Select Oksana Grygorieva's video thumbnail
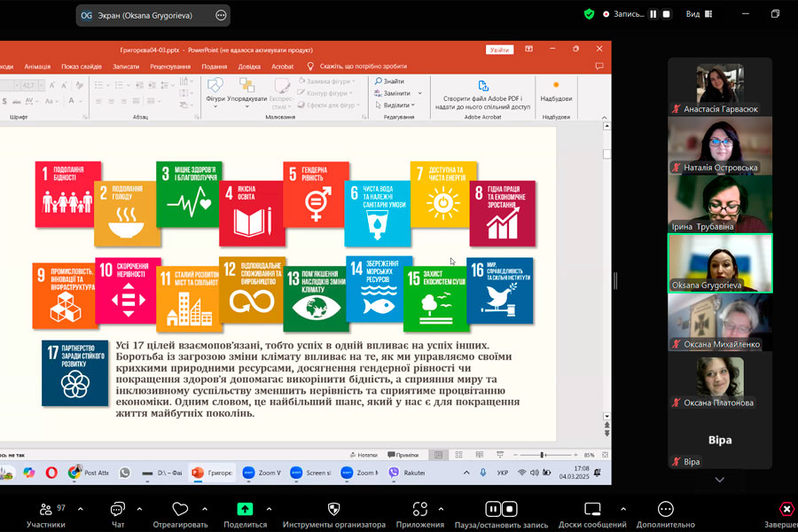Screen dimensions: 798x532 pos(719,263)
